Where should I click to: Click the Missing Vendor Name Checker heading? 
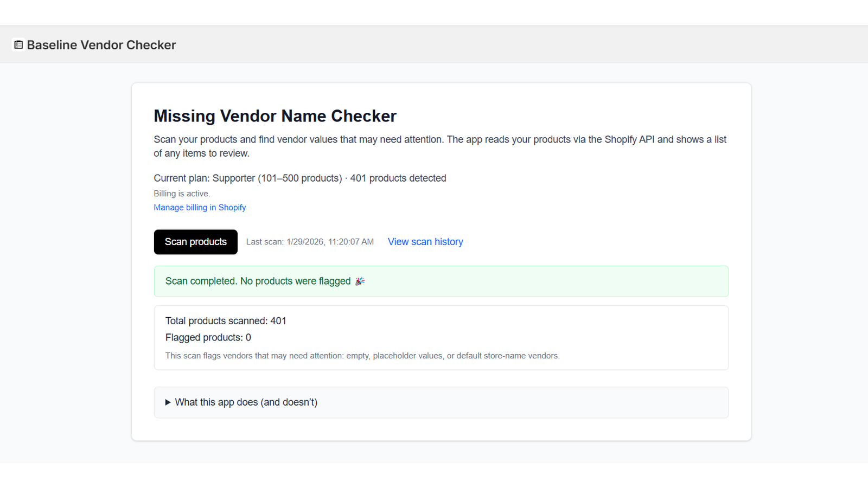tap(275, 116)
